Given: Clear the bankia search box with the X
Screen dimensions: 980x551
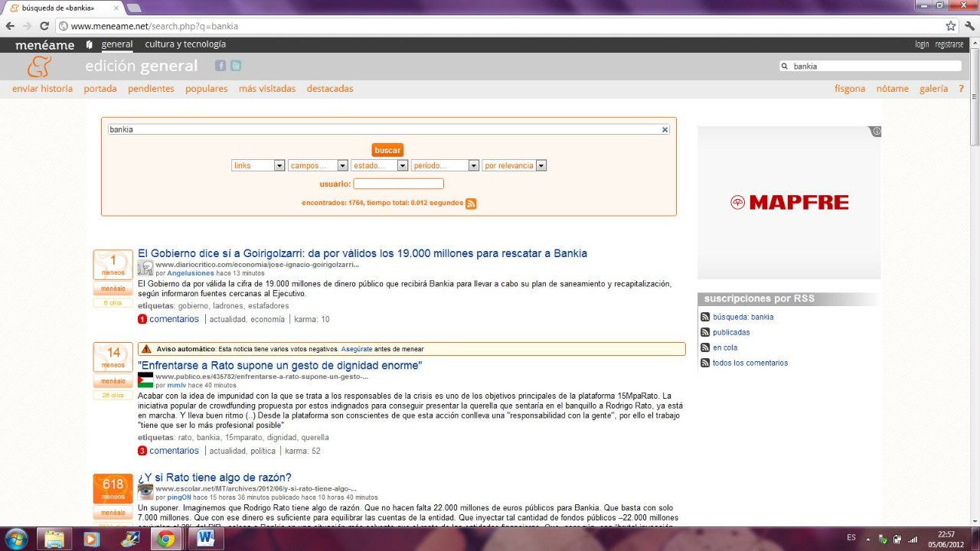Looking at the screenshot, I should [x=665, y=129].
